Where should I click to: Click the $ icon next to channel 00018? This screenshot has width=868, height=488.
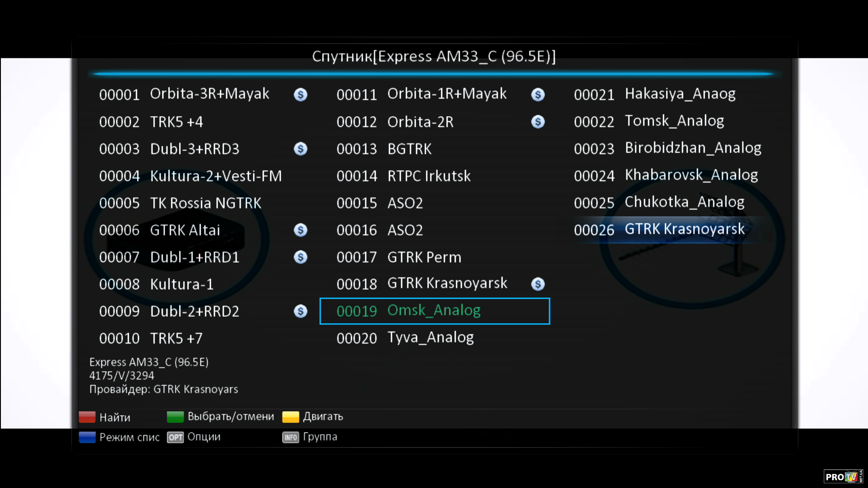point(538,284)
